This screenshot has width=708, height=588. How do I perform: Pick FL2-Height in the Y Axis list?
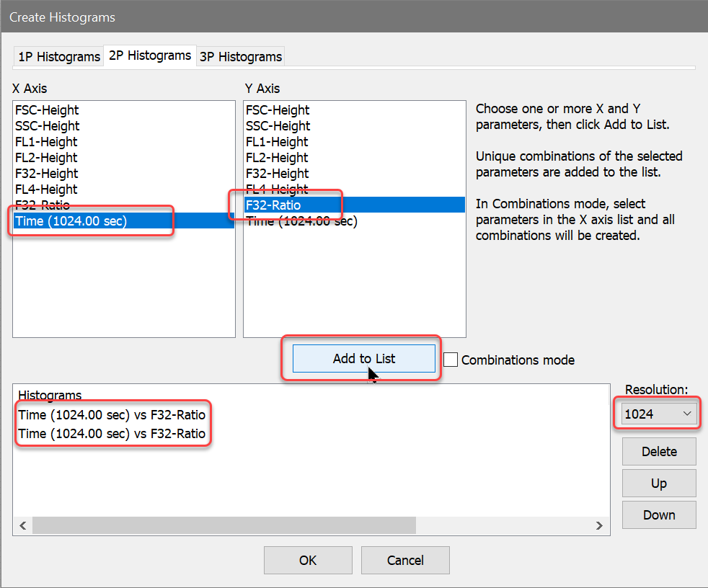click(x=277, y=158)
